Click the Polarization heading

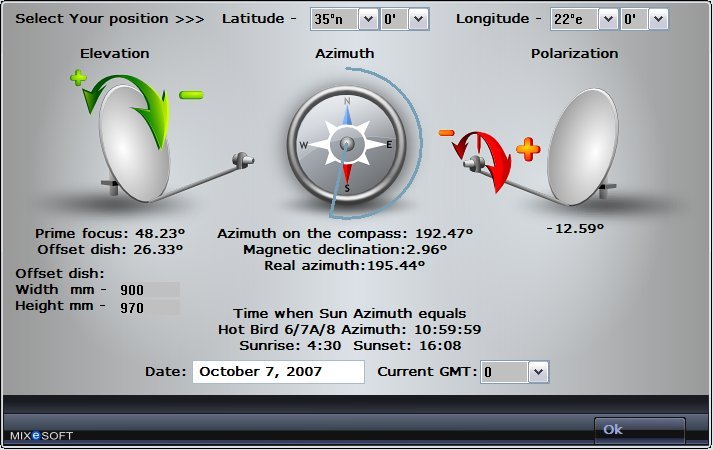pyautogui.click(x=575, y=53)
